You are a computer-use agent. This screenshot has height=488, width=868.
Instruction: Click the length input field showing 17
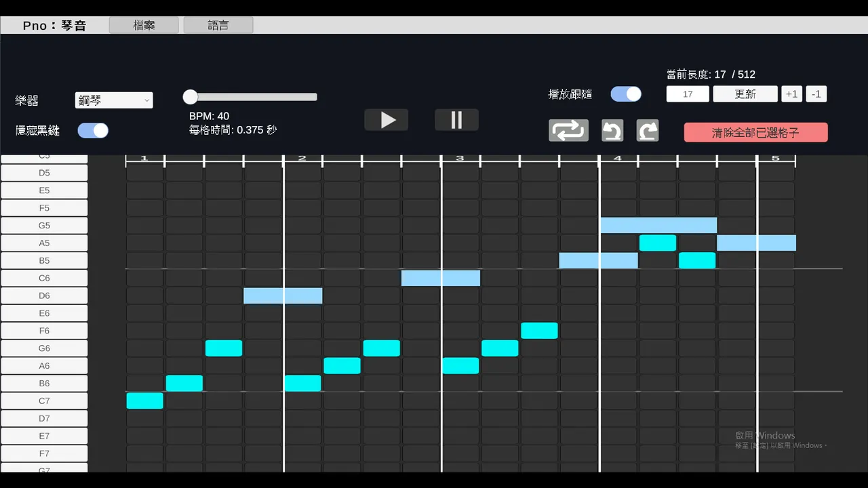click(x=688, y=94)
